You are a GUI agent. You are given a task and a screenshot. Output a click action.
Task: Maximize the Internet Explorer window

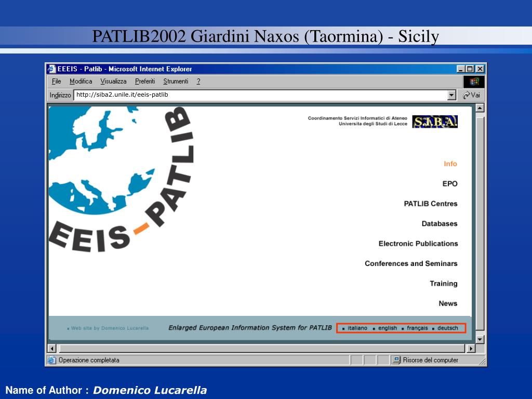(x=470, y=69)
